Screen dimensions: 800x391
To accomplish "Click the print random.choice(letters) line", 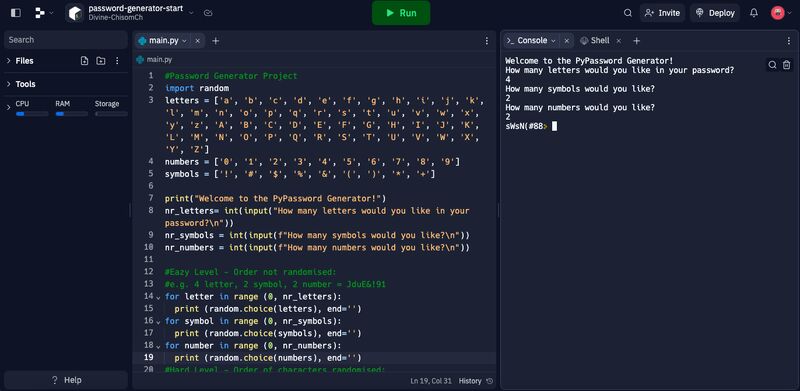I will point(268,309).
